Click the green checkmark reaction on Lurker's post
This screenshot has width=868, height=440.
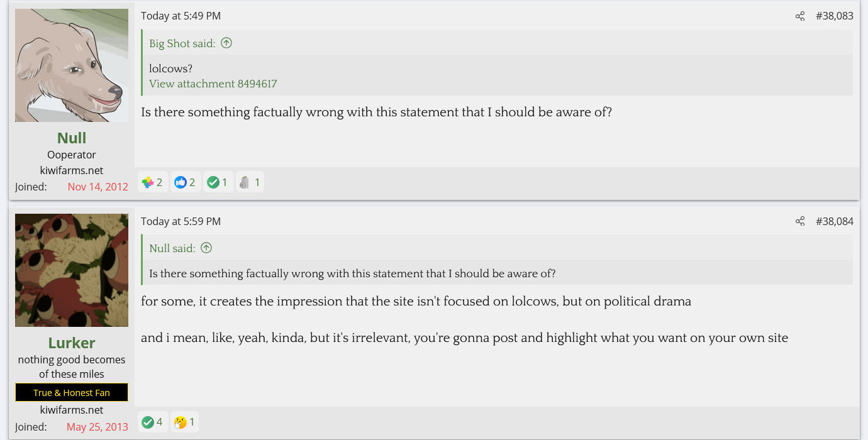click(148, 422)
